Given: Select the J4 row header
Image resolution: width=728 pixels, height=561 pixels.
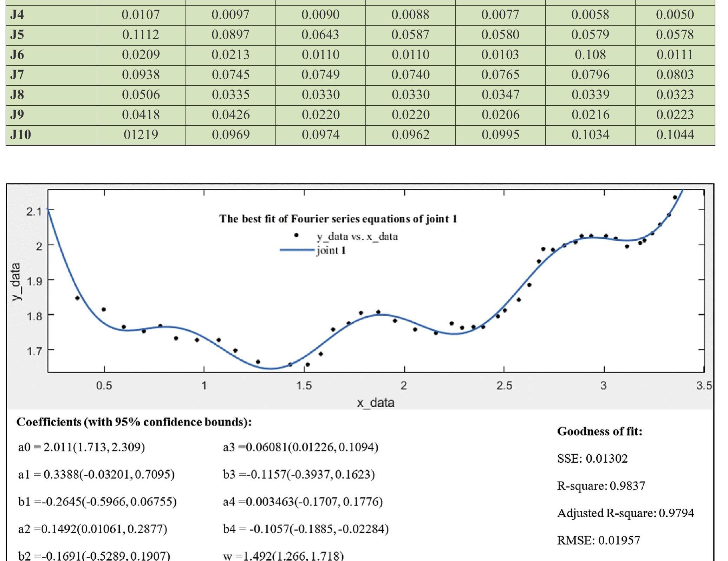Looking at the screenshot, I should tap(17, 15).
